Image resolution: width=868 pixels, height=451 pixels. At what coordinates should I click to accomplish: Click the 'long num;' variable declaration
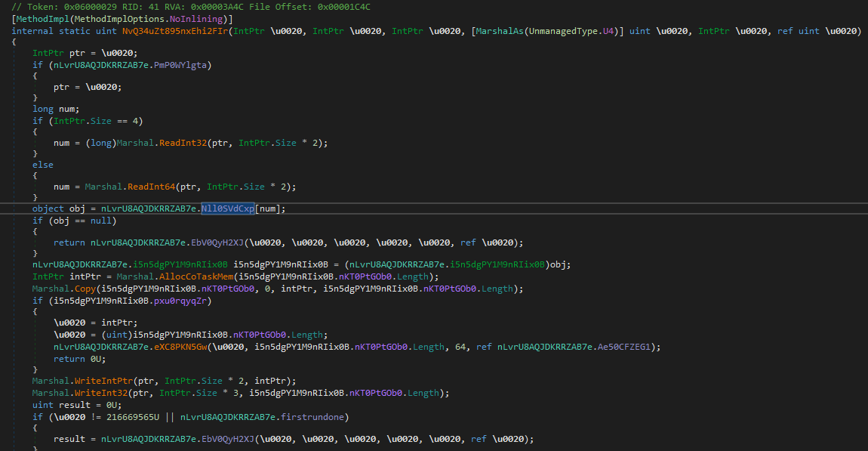click(56, 109)
